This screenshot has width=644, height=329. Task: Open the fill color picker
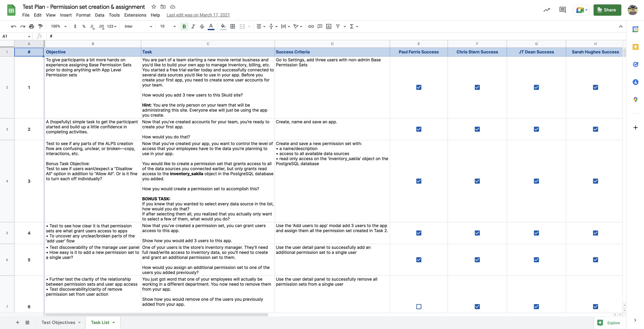coord(223,26)
